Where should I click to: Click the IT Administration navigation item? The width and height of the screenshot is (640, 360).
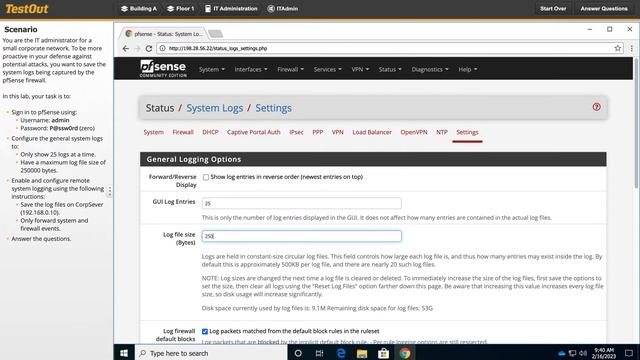[231, 9]
